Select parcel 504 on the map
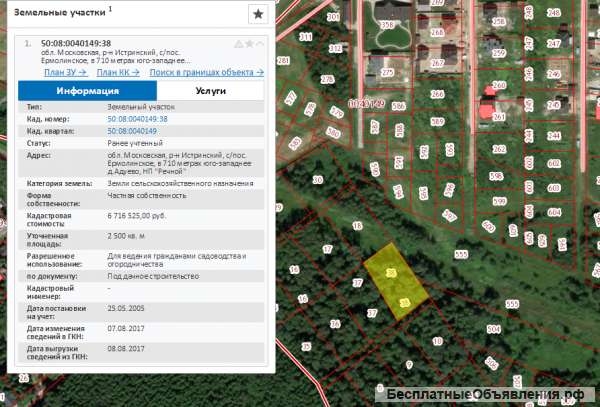Screen dimensions: 600x407 point(494,329)
